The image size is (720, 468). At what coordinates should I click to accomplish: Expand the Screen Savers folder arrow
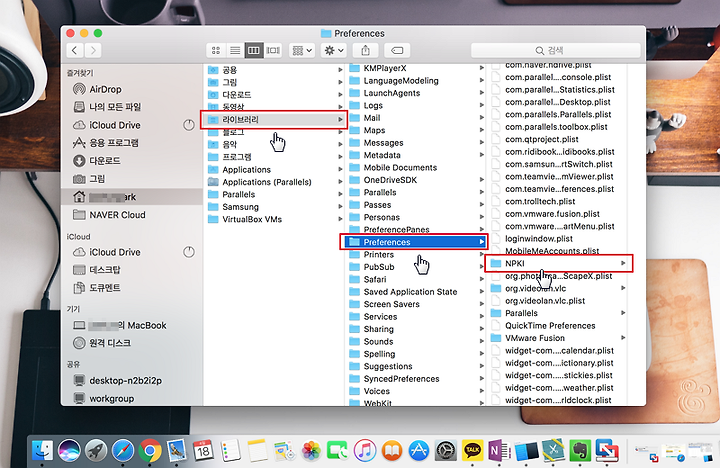(482, 304)
